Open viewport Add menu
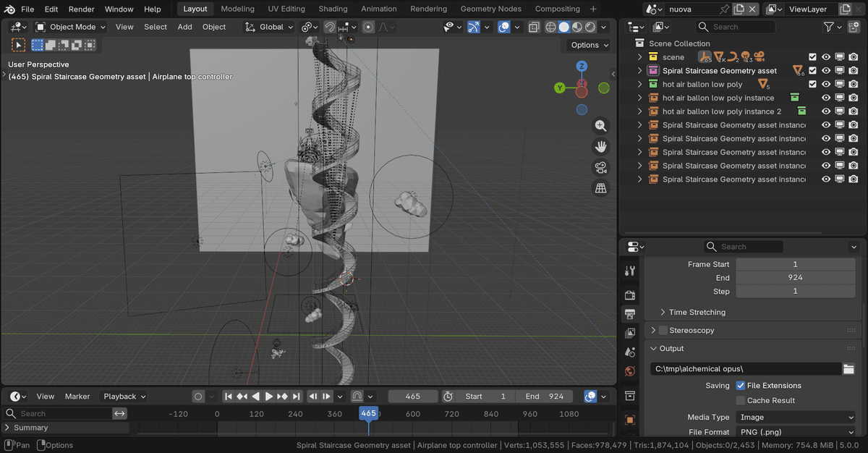Viewport: 868px width, 453px height. (x=185, y=27)
